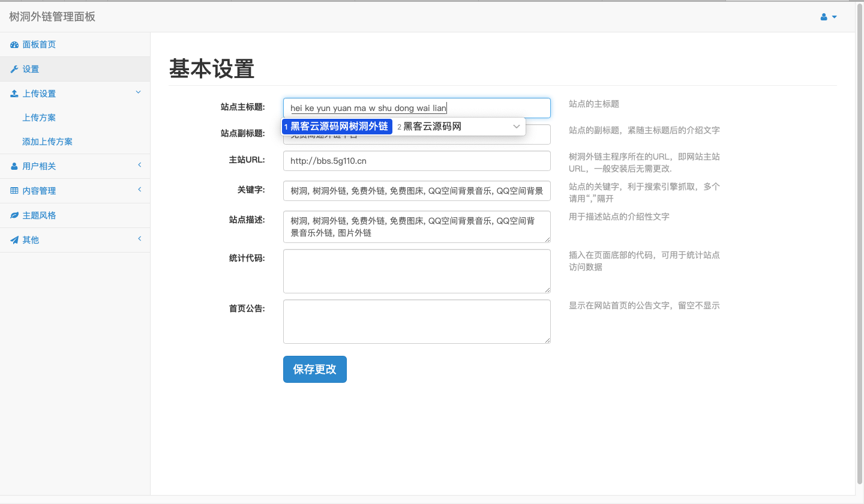The image size is (864, 504).
Task: Click the table icon beside 内容管理
Action: coord(14,191)
